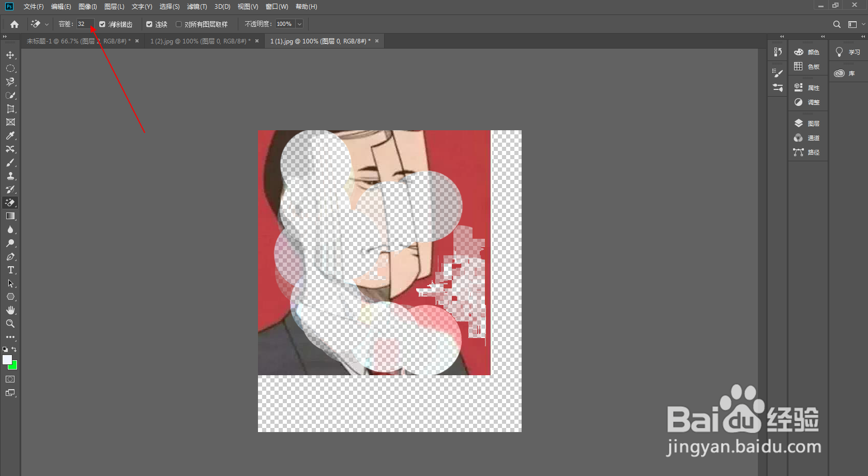Open the Search icon in options bar
This screenshot has width=868, height=476.
coord(836,24)
